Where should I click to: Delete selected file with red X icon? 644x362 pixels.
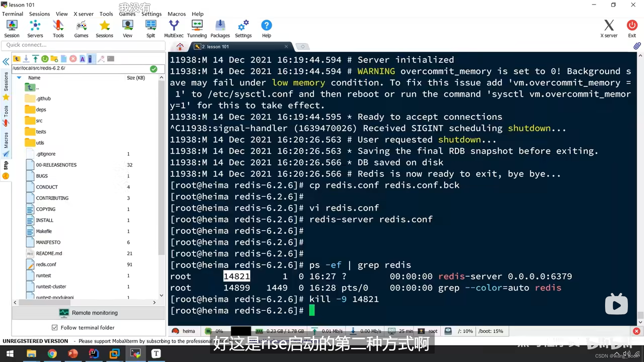click(73, 59)
